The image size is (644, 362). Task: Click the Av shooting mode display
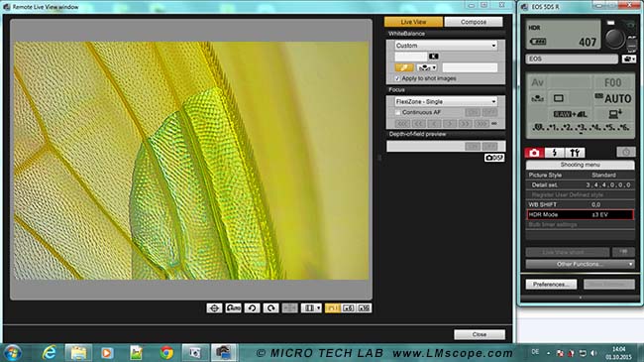tap(538, 82)
